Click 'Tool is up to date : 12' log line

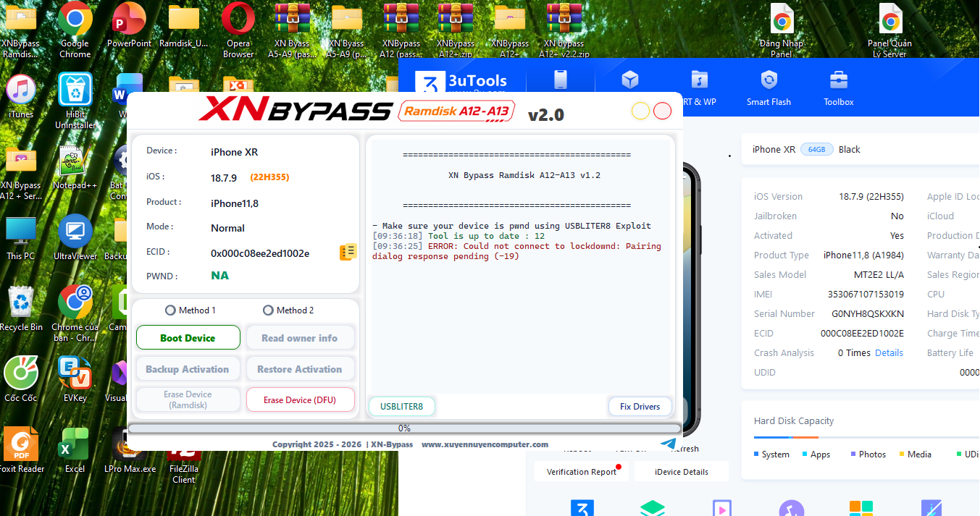(458, 236)
